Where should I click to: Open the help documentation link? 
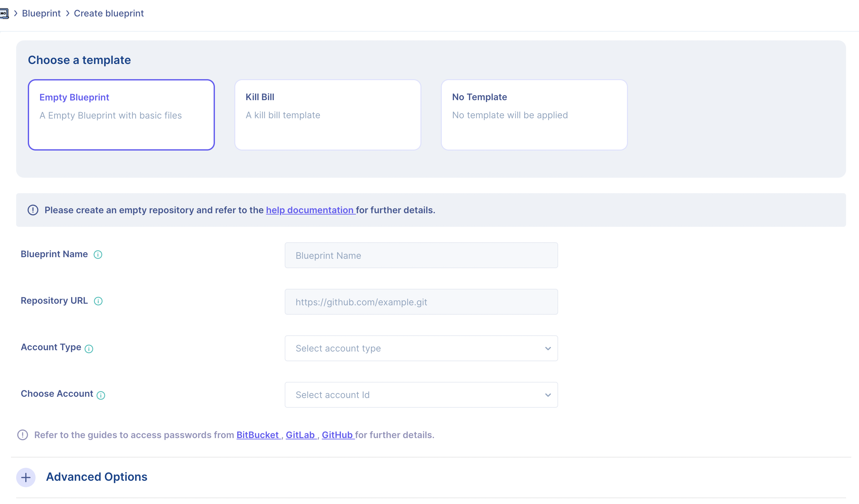(310, 210)
